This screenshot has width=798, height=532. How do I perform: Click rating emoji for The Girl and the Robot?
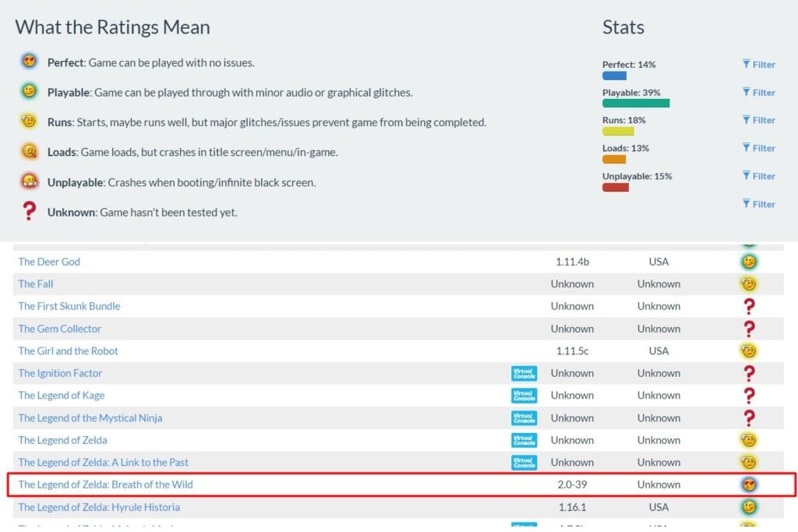pyautogui.click(x=749, y=351)
